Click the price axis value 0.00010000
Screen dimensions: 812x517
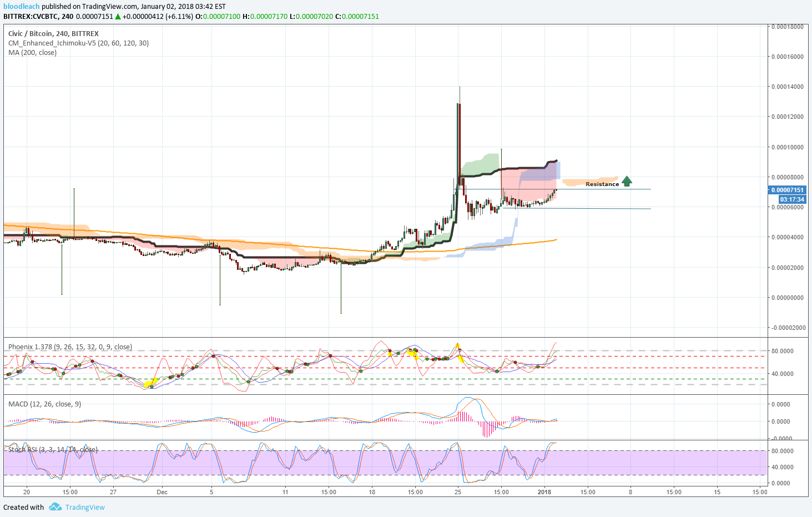tap(787, 147)
